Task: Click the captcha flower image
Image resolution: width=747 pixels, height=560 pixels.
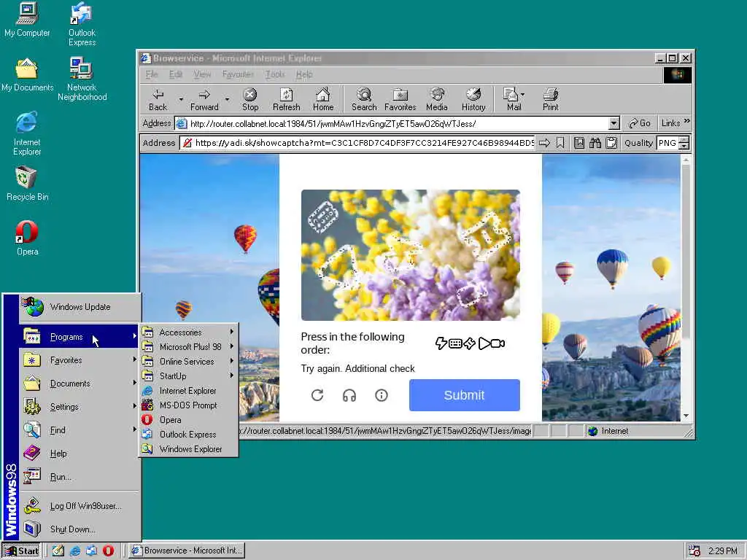Action: point(411,255)
